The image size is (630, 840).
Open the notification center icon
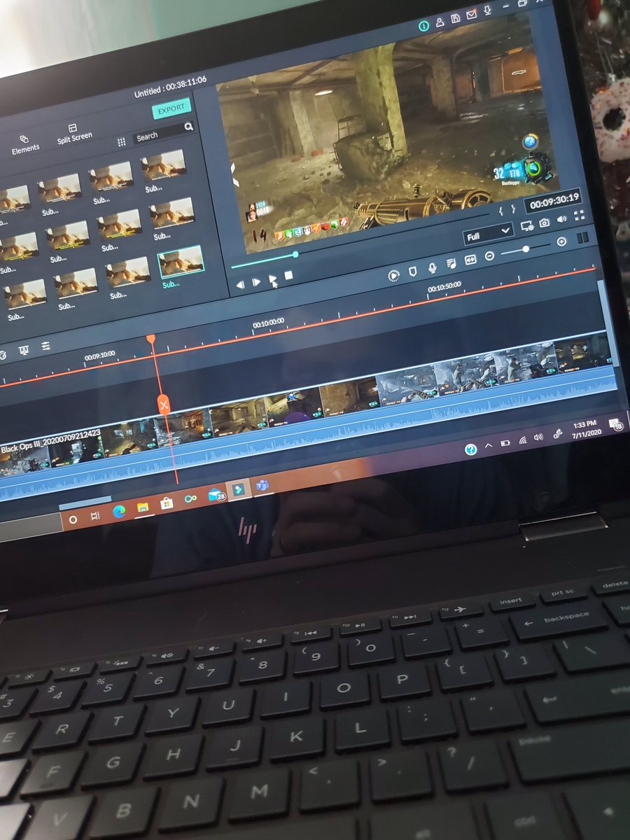point(616,424)
